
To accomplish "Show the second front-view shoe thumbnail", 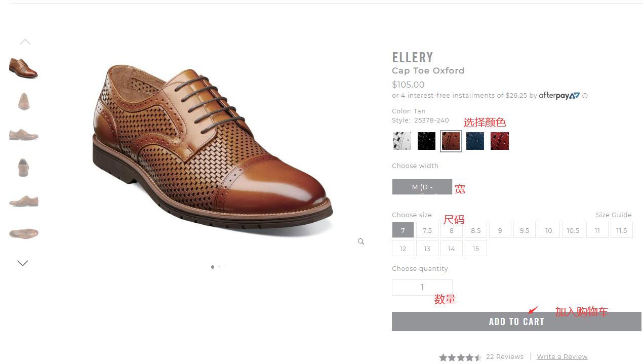I will (x=24, y=167).
